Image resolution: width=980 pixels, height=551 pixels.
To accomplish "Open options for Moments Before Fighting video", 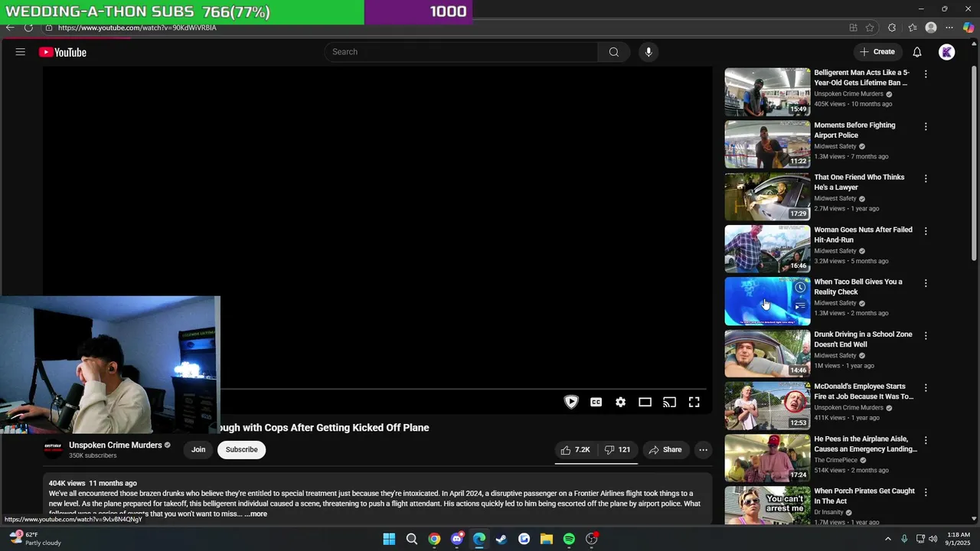I will click(926, 126).
